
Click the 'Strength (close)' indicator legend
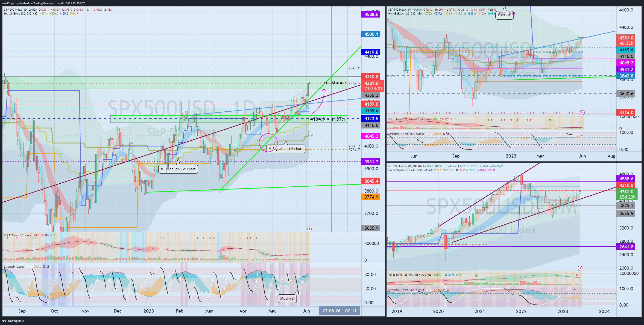pos(14,266)
